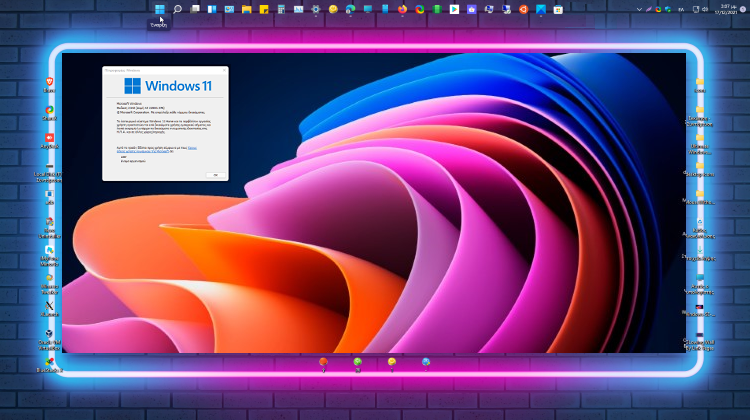Open Oracle VM VirtualBox desktop shortcut
The image size is (750, 420).
pyautogui.click(x=49, y=340)
